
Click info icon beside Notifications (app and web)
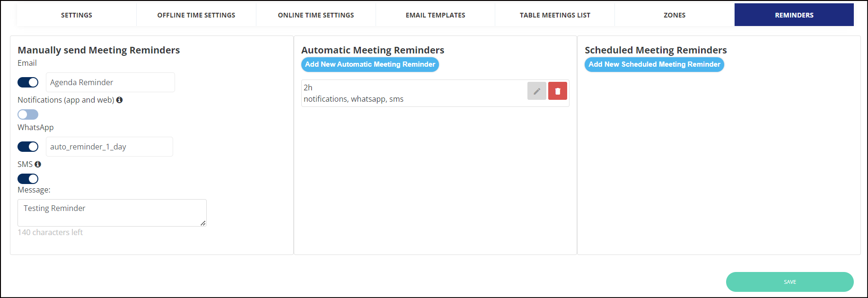point(120,100)
